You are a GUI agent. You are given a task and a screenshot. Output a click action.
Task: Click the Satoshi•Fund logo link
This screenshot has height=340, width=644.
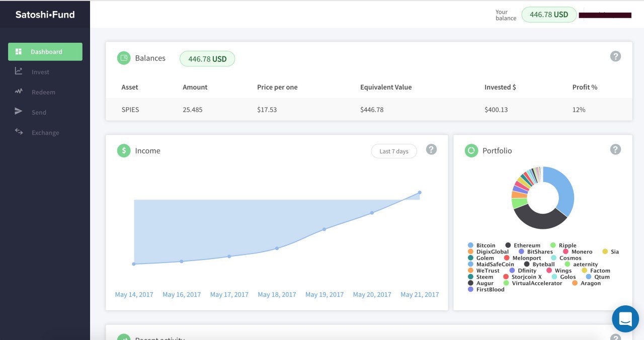coord(45,15)
